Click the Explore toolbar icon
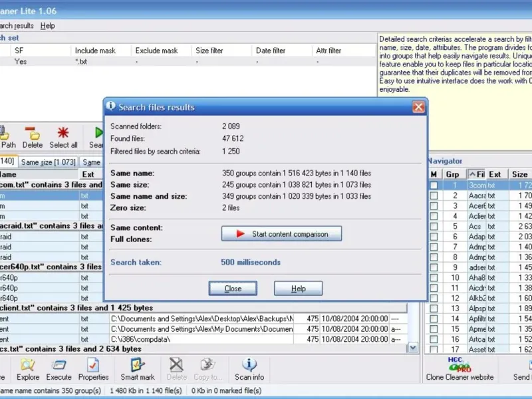Screen dimensions: 532x399 (x=27, y=365)
